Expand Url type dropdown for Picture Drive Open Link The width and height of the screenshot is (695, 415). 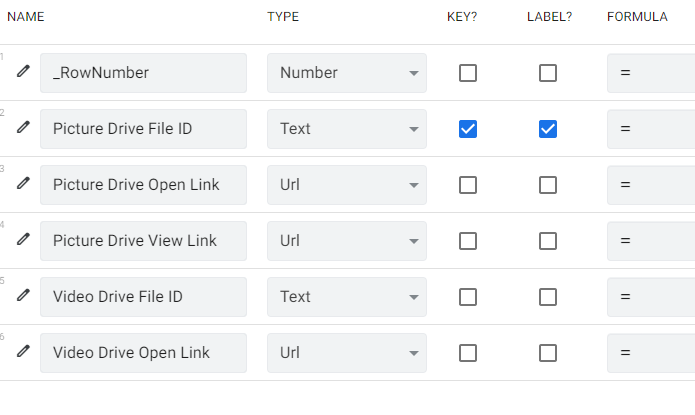coord(347,185)
